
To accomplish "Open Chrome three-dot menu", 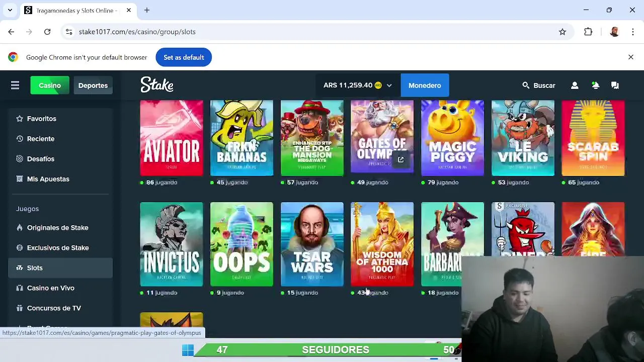I will (633, 32).
